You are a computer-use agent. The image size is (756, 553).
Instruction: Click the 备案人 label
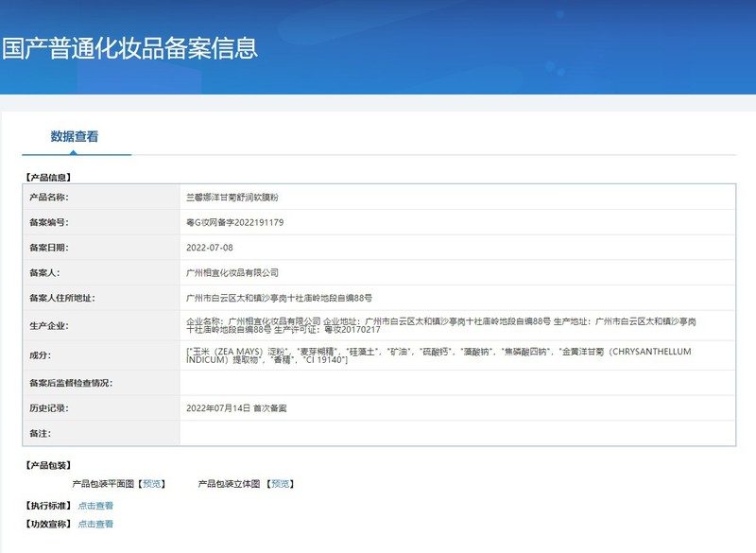44,272
